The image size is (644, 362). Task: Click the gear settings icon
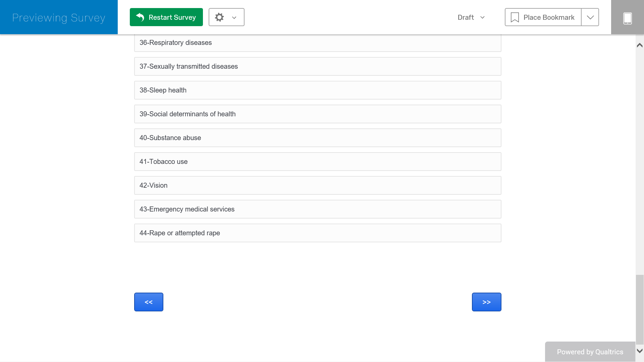[219, 17]
